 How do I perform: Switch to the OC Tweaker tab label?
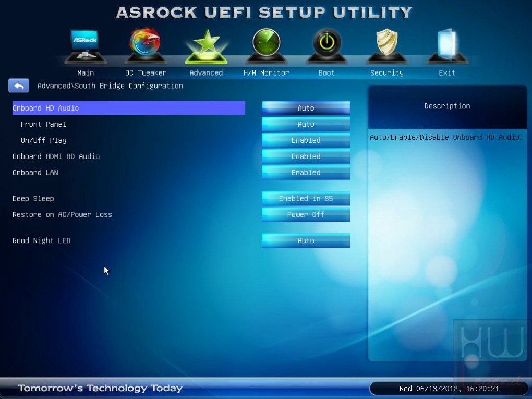point(146,72)
